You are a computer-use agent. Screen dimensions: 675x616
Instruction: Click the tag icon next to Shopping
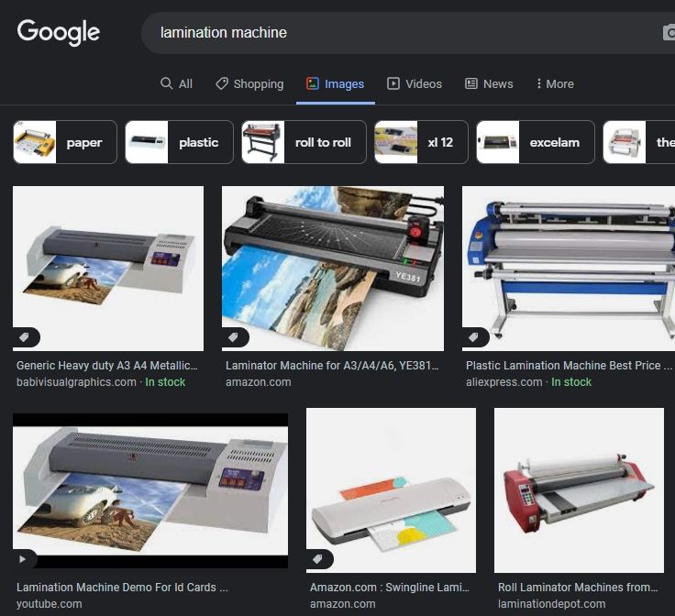point(222,83)
